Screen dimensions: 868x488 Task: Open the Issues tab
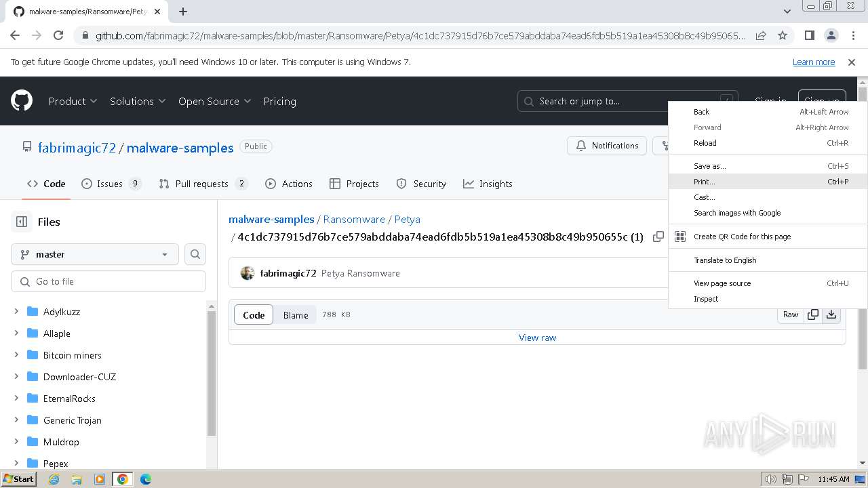click(x=111, y=184)
